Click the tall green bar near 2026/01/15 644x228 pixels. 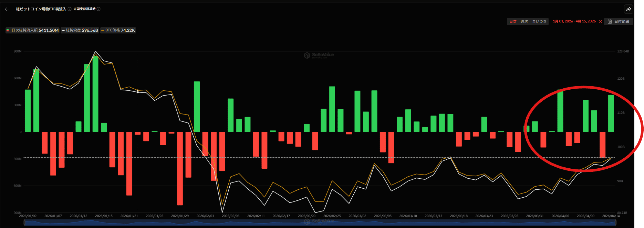(95, 94)
